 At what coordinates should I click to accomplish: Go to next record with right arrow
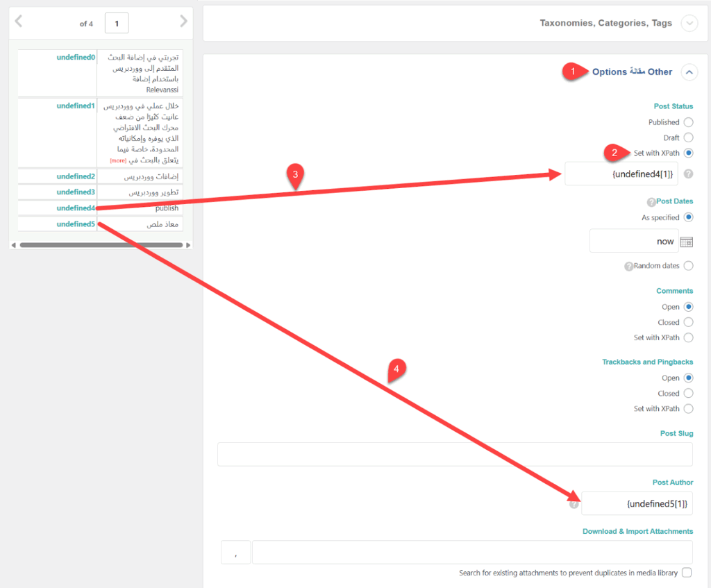[x=183, y=22]
